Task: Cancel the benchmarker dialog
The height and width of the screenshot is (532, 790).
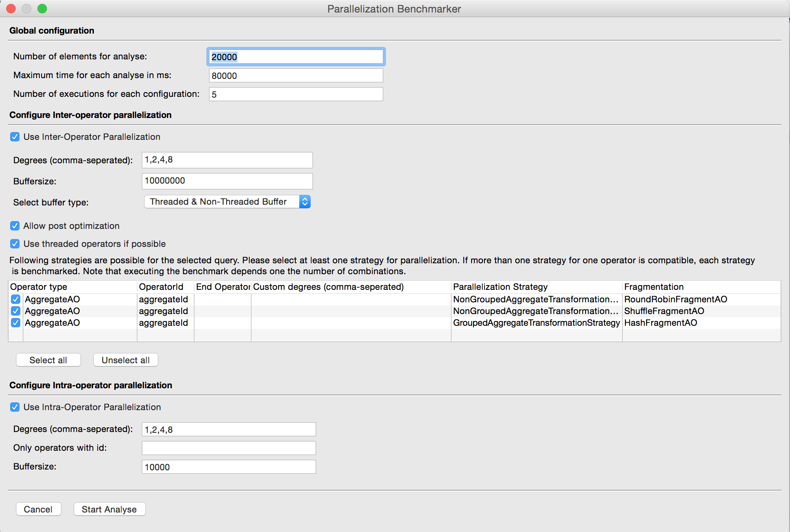Action: 38,509
